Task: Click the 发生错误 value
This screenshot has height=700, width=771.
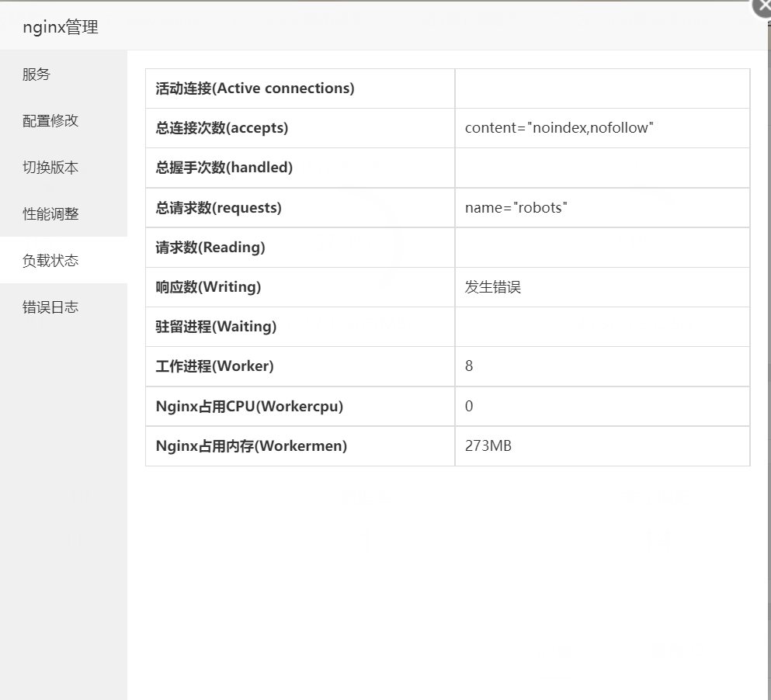Action: (493, 287)
